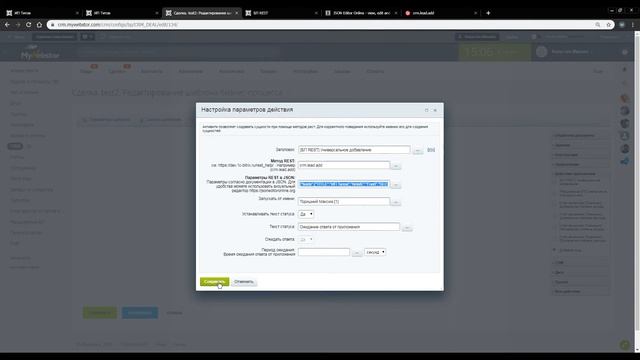
Task: Open the Chrome three-dot menu
Action: (x=633, y=25)
